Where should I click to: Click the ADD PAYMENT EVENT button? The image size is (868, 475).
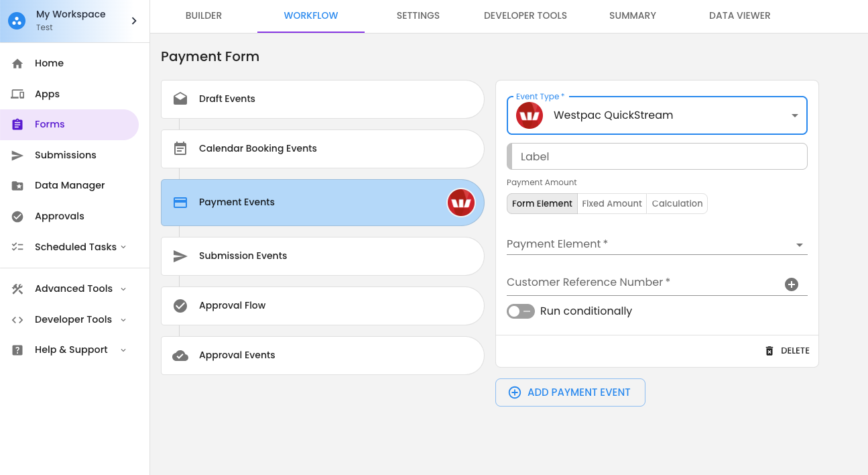click(x=570, y=392)
